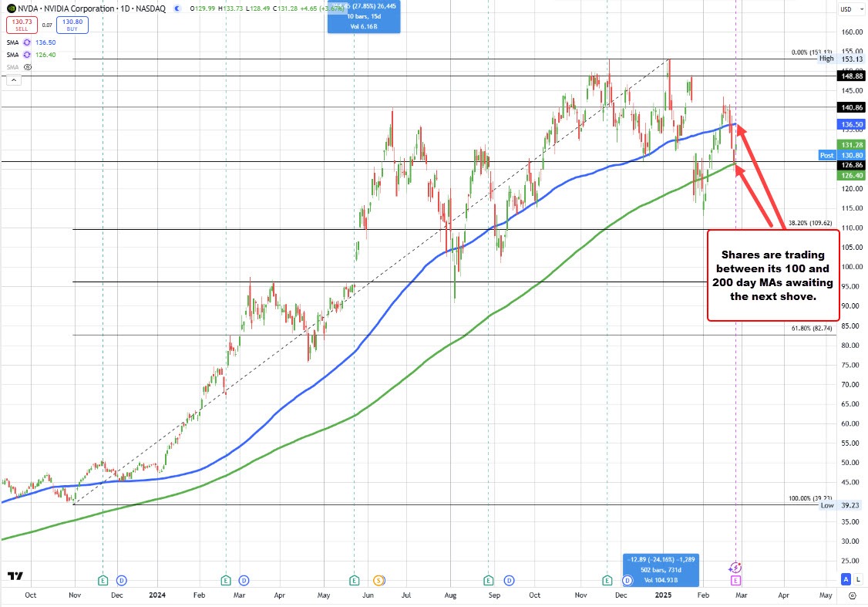Click the 0.07 spread value between Sell and Buy
The height and width of the screenshot is (607, 868).
pyautogui.click(x=47, y=25)
